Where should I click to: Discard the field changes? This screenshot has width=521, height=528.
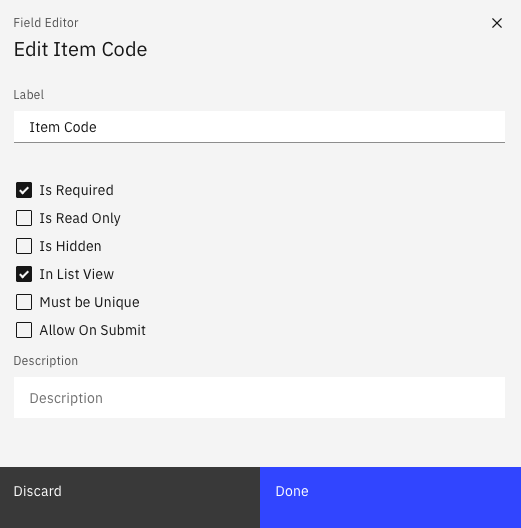point(130,497)
